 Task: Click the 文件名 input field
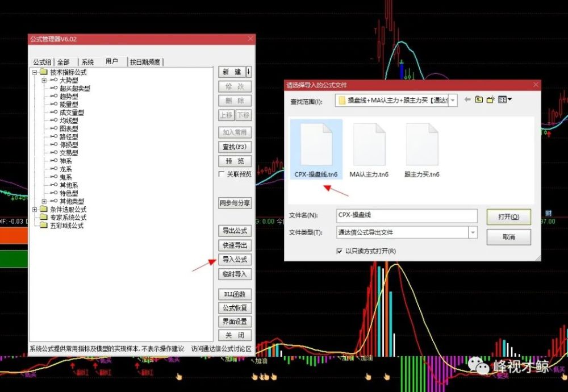407,215
